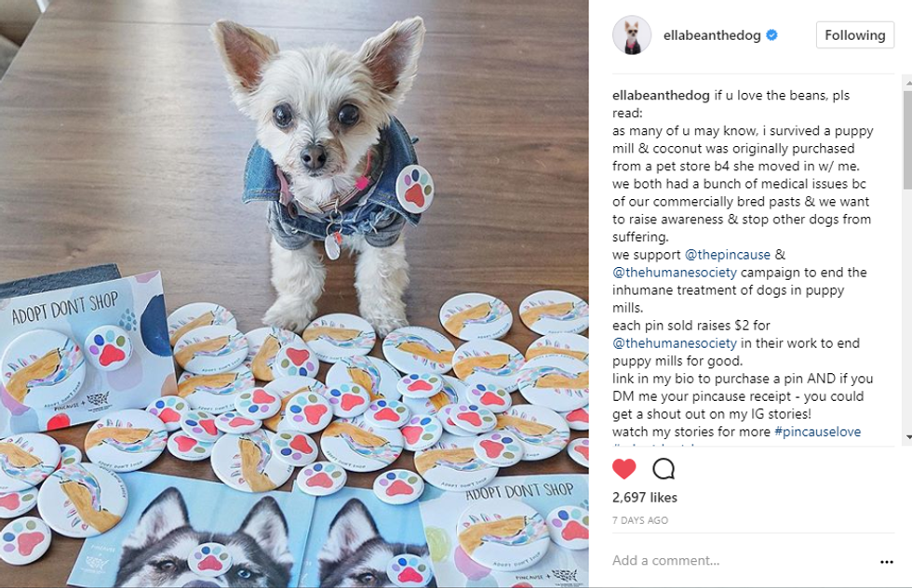Open first @thehumanesociety mention link
912x588 pixels.
[674, 273]
